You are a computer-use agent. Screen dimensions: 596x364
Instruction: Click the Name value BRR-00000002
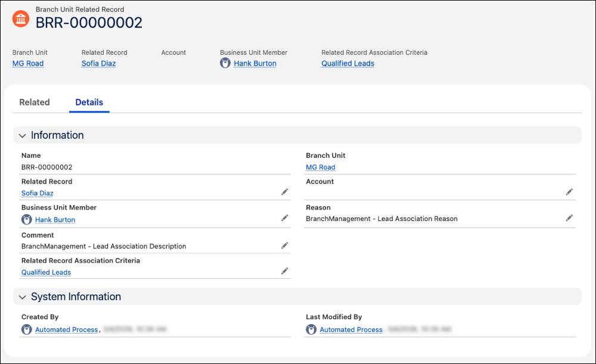click(x=46, y=167)
